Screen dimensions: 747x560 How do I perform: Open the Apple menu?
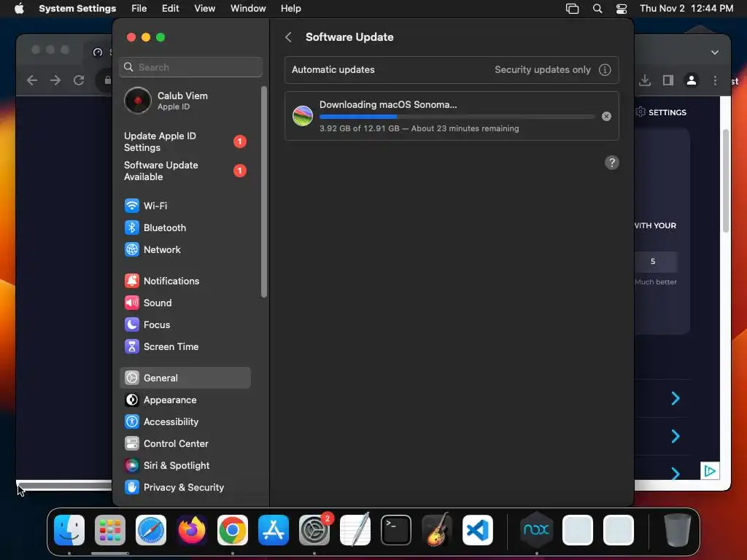pos(19,9)
